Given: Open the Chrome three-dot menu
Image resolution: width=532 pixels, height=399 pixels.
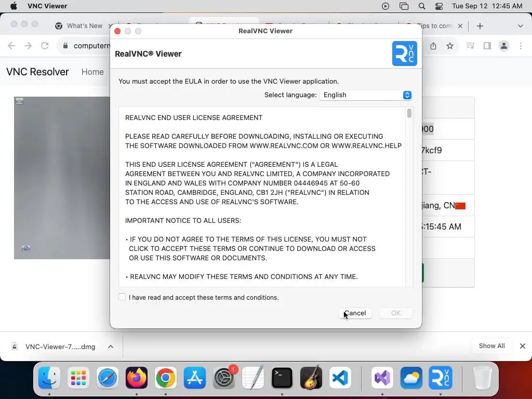Looking at the screenshot, I should (521, 46).
